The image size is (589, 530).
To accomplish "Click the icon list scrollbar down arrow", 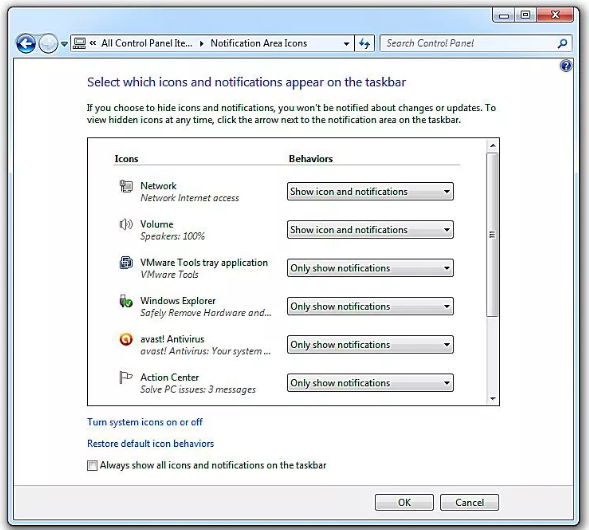I will [x=493, y=399].
